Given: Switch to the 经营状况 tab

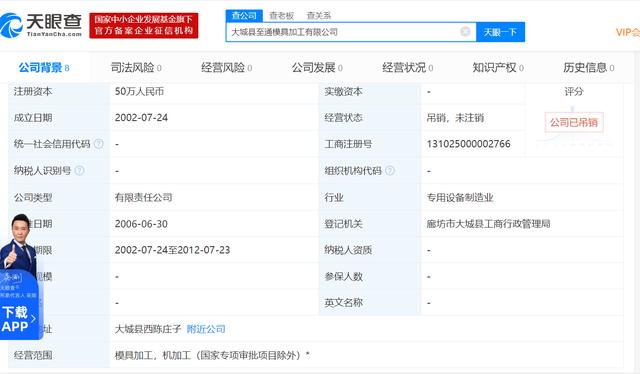Looking at the screenshot, I should [408, 67].
